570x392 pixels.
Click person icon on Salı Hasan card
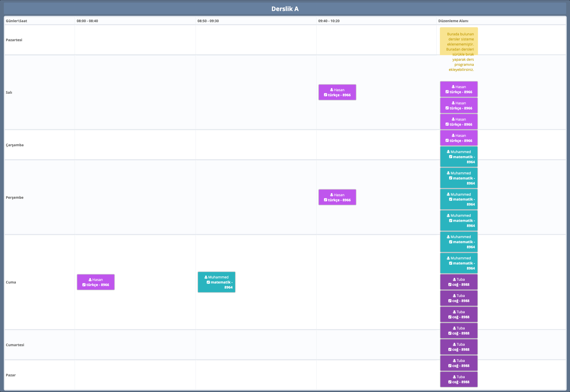pos(332,90)
